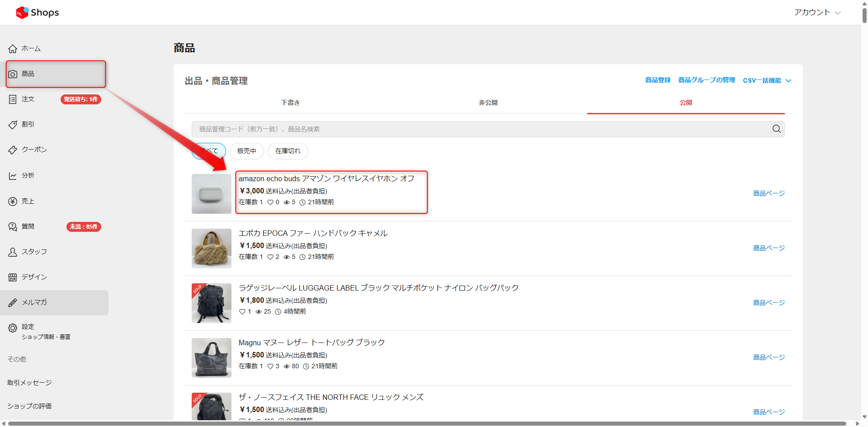The width and height of the screenshot is (868, 427).
Task: Click the 質問 questions chat icon
Action: click(13, 227)
